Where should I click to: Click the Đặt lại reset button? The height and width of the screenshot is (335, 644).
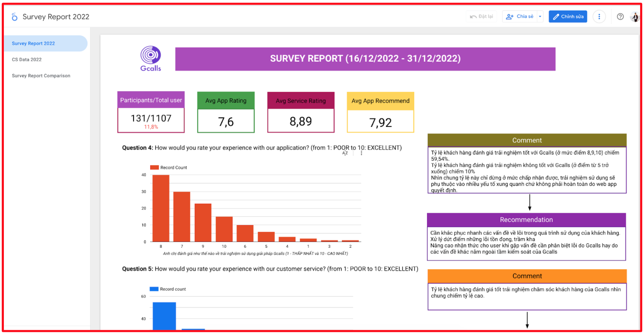pyautogui.click(x=482, y=17)
